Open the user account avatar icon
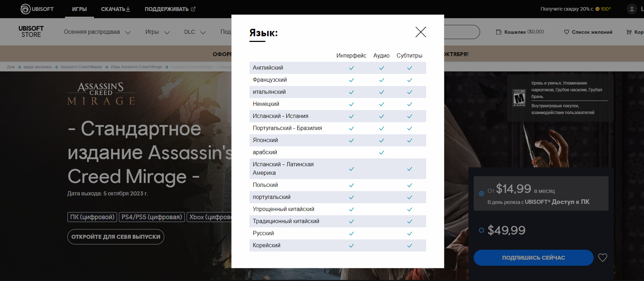 pyautogui.click(x=632, y=9)
